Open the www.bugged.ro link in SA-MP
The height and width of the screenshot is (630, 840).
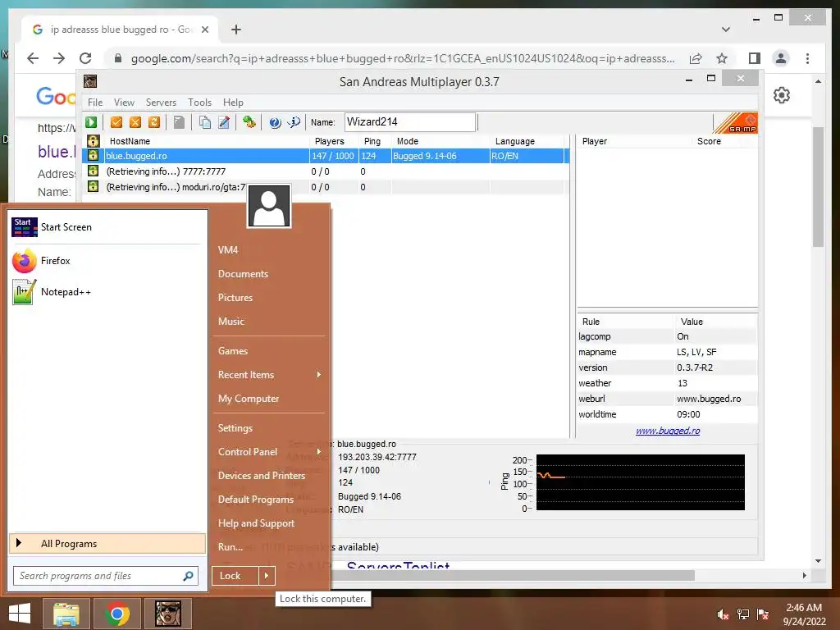tap(668, 431)
